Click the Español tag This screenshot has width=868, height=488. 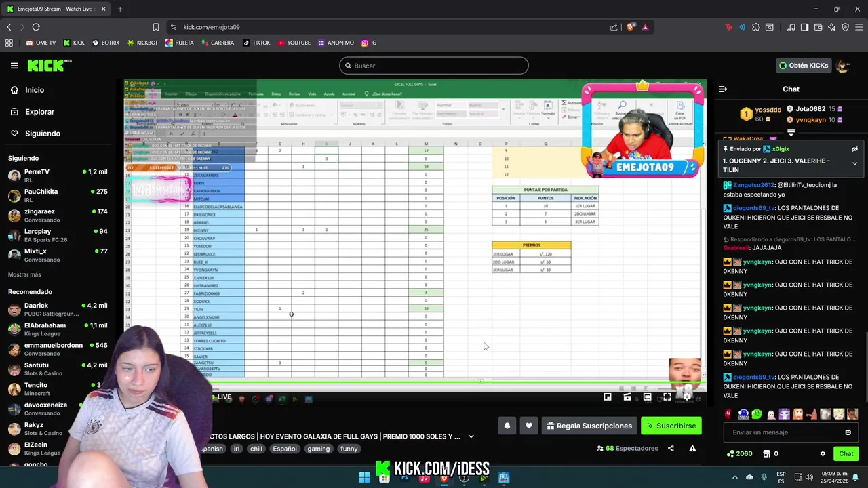pos(285,449)
